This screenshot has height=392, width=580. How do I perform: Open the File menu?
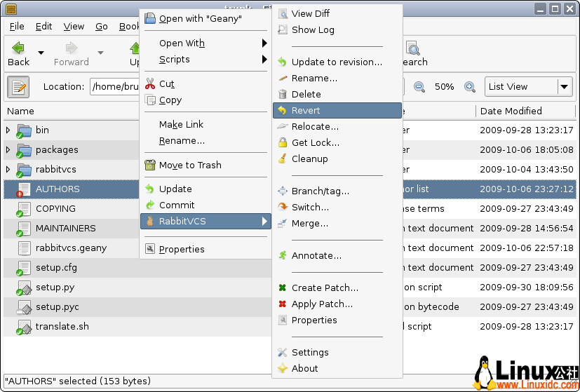[x=17, y=27]
